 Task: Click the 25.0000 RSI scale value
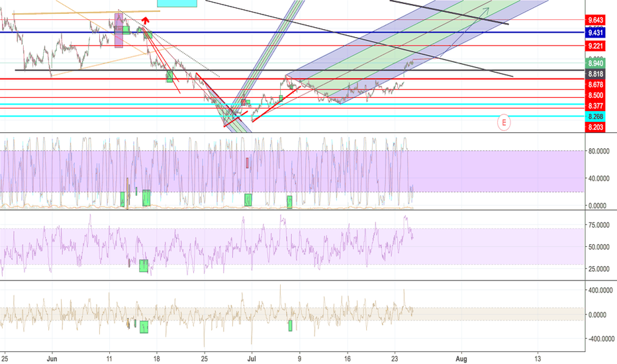[x=599, y=269]
